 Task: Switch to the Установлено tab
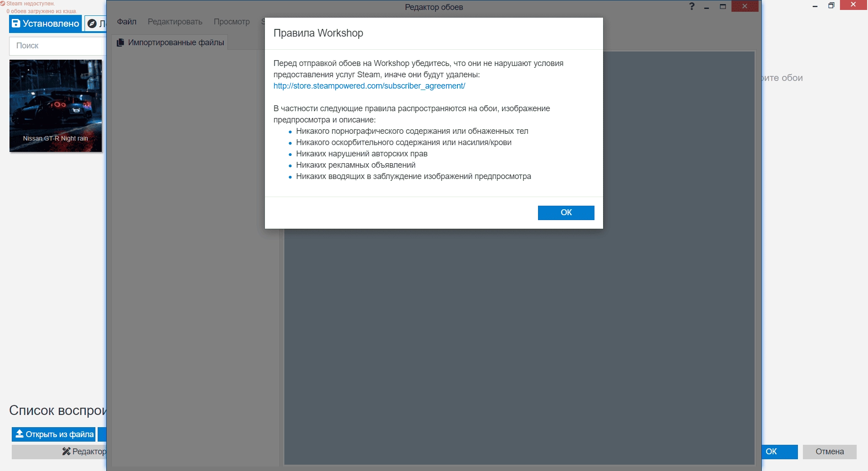tap(45, 24)
